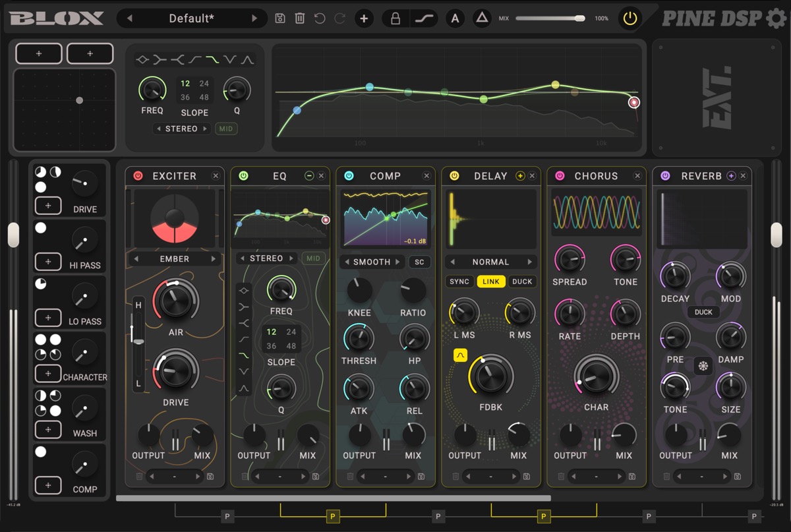Click the snowflake freeze icon in REVERB
Viewport: 791px width, 532px height.
[x=703, y=365]
